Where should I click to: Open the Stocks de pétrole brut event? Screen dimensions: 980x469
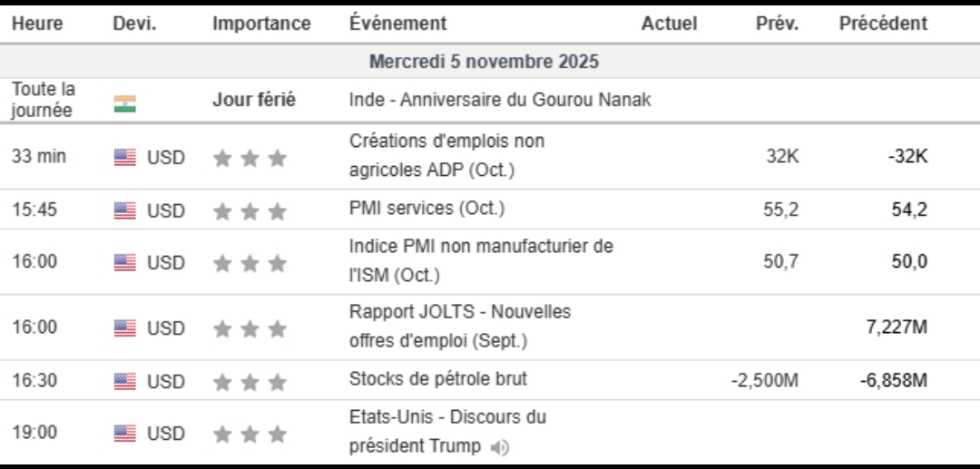tap(437, 379)
